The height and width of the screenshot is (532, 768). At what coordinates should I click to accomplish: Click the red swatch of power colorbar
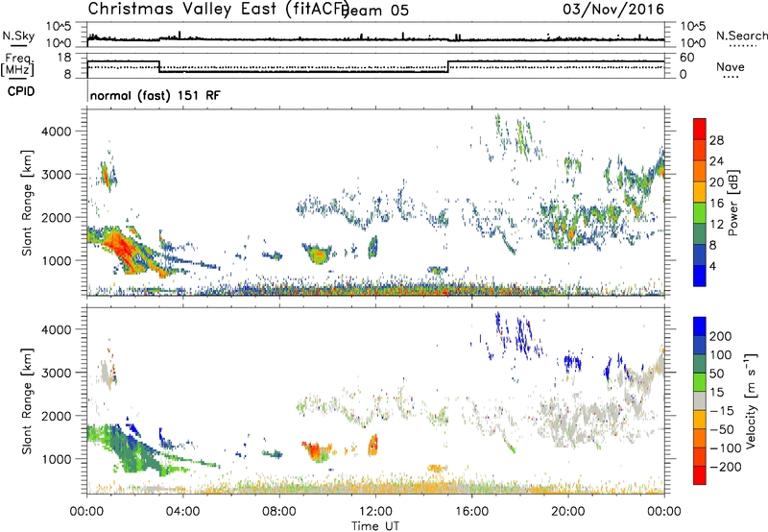[x=700, y=130]
